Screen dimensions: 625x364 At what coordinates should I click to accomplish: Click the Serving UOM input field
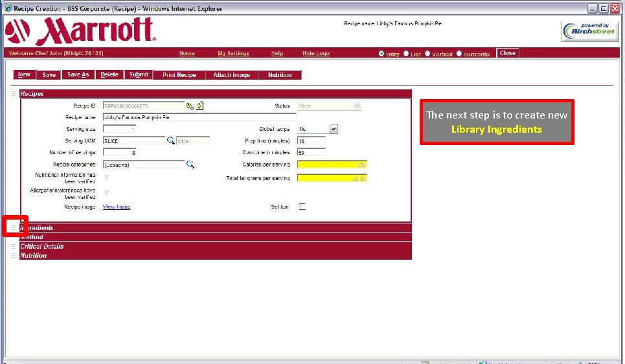click(134, 141)
